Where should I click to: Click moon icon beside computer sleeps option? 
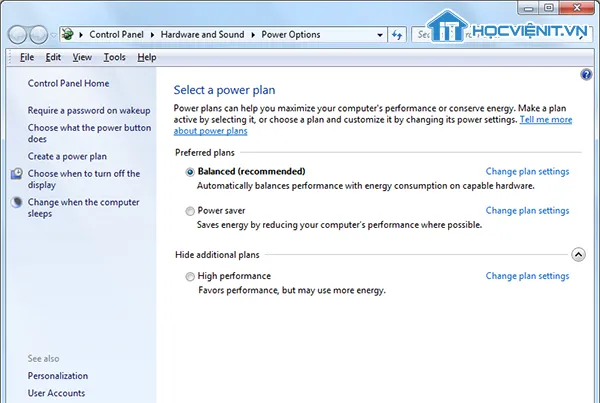(x=17, y=203)
